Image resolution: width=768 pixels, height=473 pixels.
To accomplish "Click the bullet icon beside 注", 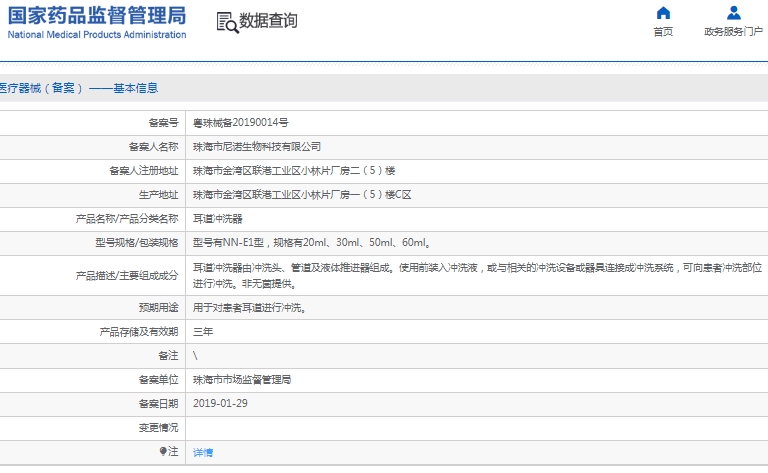I will (x=163, y=451).
